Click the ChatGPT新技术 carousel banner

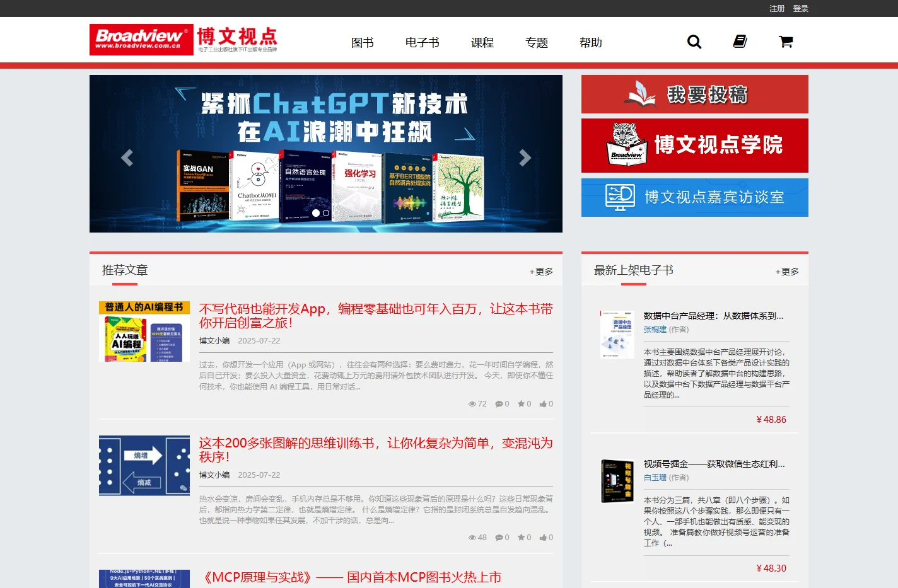[x=326, y=154]
